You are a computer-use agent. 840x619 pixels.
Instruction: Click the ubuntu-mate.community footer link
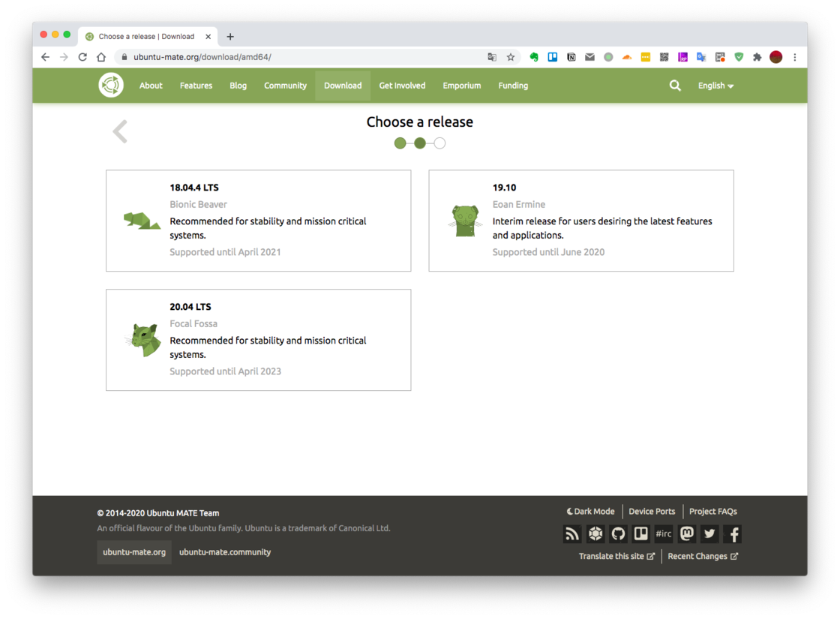[225, 552]
